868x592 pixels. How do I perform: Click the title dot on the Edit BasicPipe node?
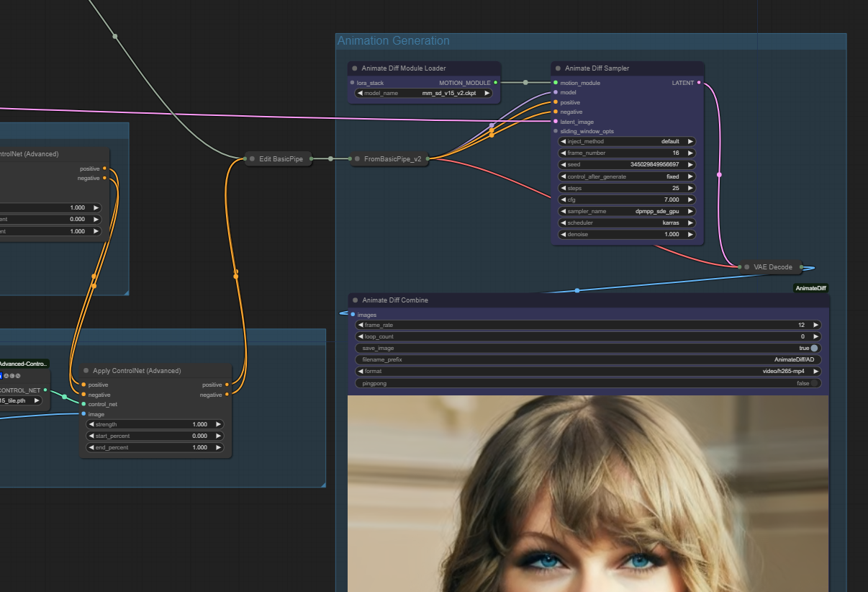(x=252, y=158)
